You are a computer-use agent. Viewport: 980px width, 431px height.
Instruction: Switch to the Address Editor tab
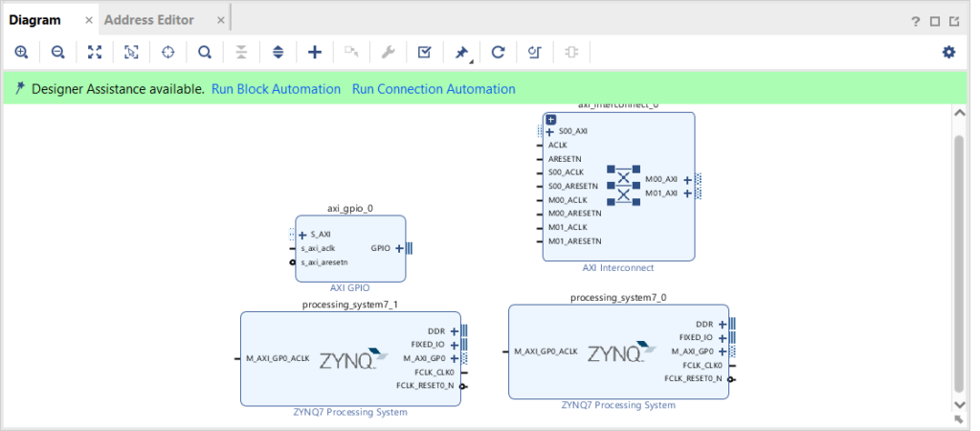pos(149,19)
